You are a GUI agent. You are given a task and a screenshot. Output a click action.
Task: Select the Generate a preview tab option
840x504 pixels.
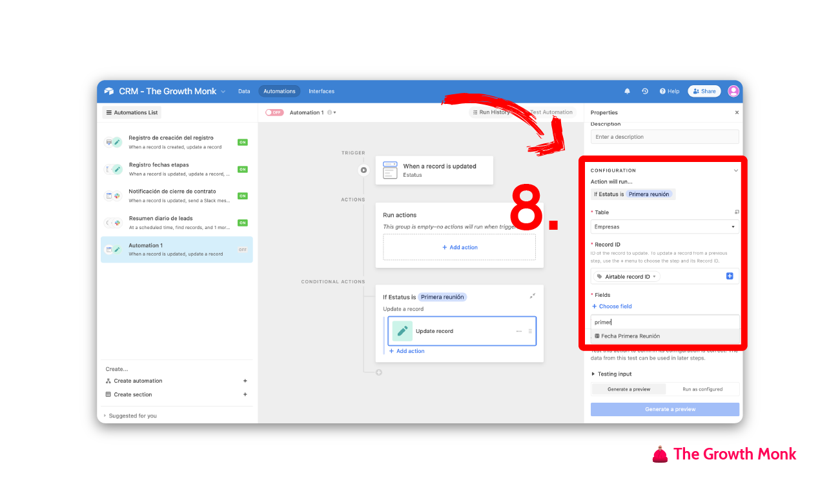coord(628,389)
